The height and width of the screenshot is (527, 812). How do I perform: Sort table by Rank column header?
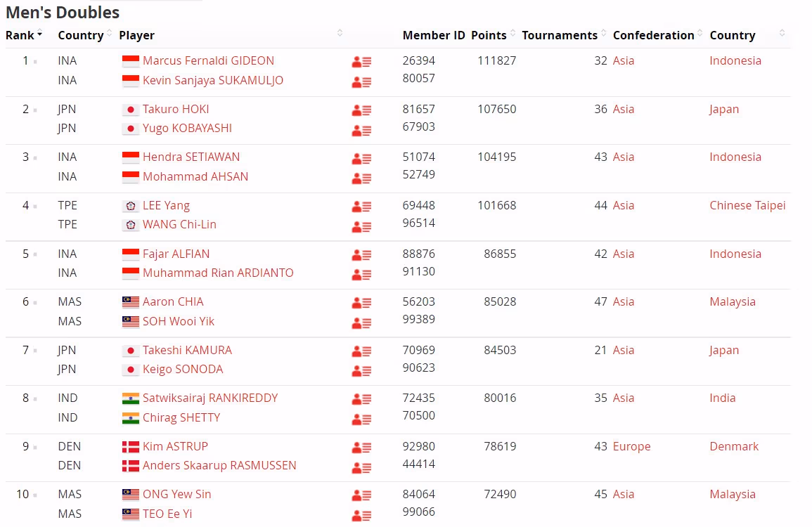click(x=24, y=35)
